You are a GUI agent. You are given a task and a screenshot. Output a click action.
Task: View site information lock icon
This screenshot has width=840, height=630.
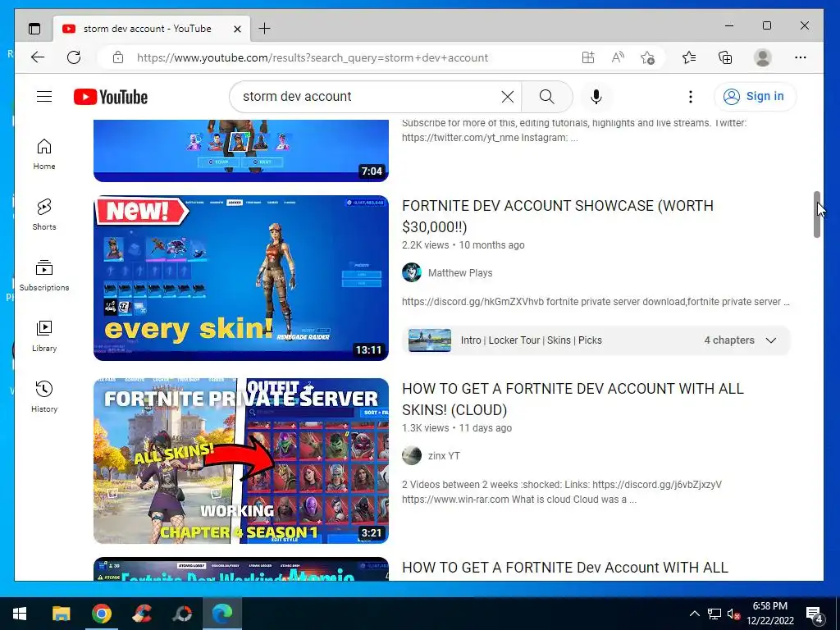click(x=118, y=57)
